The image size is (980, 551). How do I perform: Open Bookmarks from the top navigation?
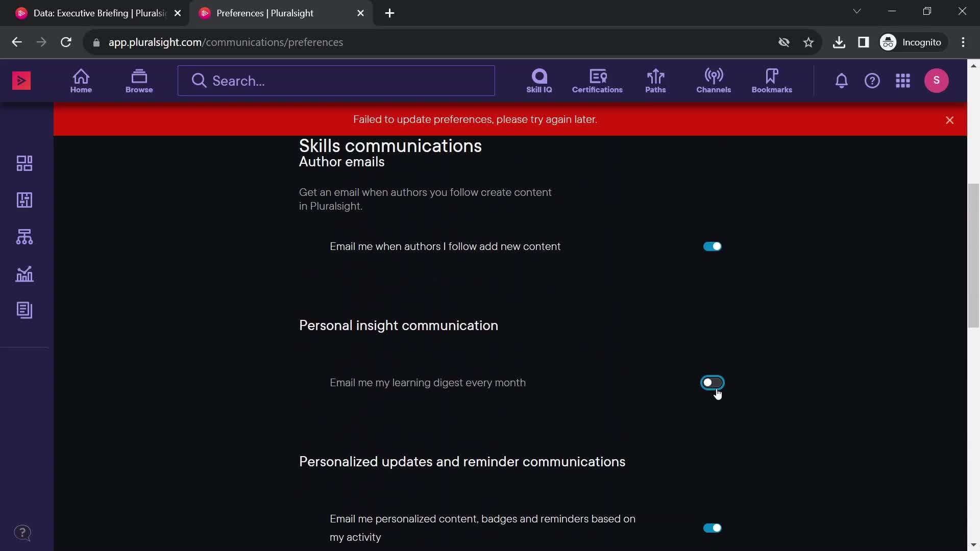coord(772,81)
